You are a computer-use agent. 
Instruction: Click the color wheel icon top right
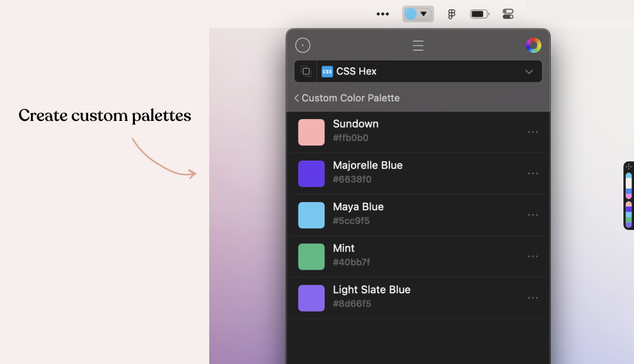coord(533,45)
